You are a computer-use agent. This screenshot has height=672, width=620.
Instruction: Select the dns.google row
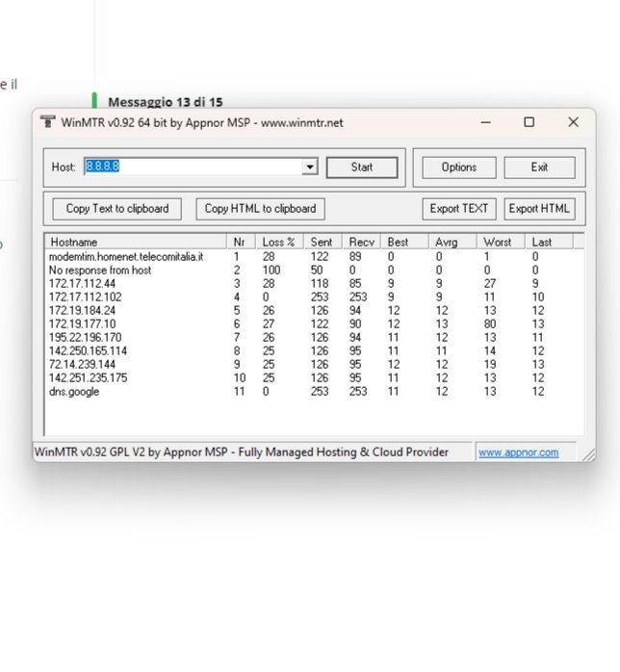[x=314, y=392]
